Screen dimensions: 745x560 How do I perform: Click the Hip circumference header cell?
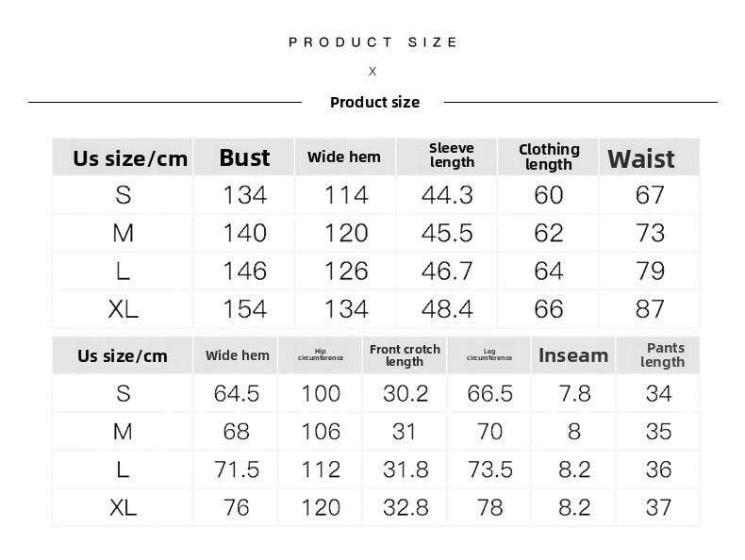click(321, 355)
